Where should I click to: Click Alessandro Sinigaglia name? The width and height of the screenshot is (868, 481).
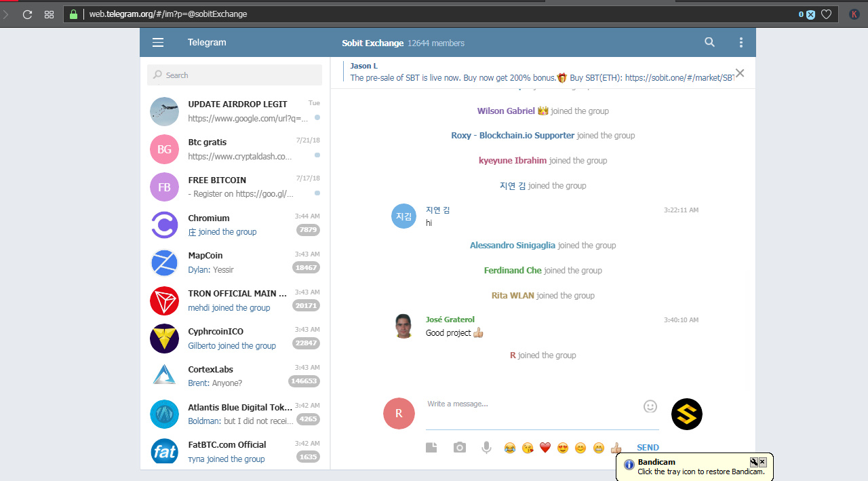click(513, 246)
